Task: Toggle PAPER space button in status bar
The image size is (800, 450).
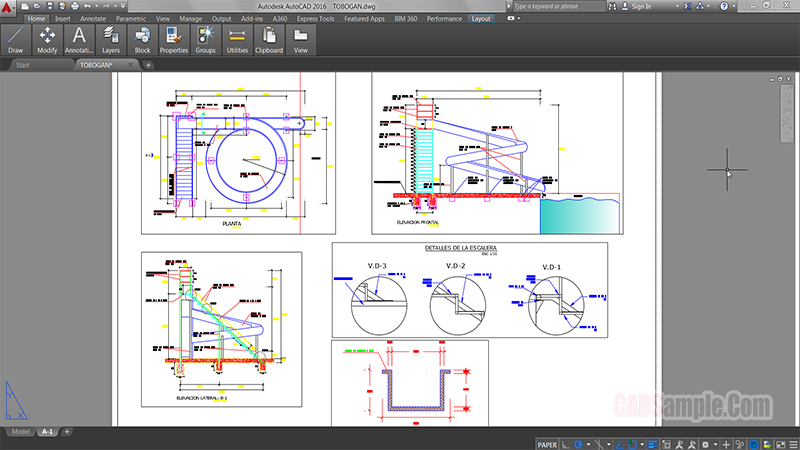Action: coord(547,445)
